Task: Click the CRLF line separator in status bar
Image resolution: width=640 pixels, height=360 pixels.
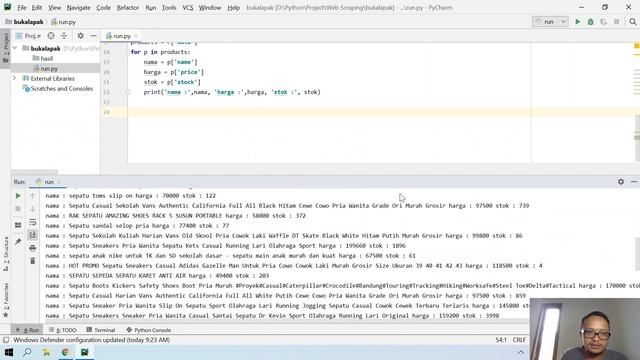Action: [x=519, y=340]
